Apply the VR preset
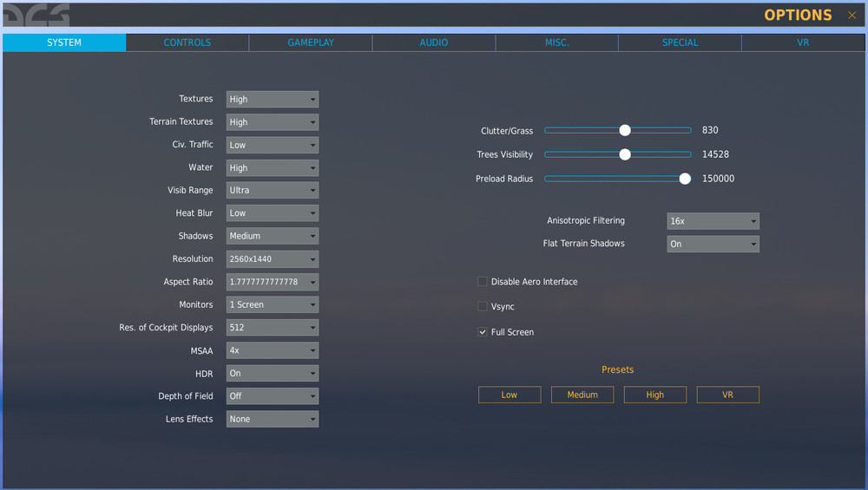Image resolution: width=868 pixels, height=490 pixels. (727, 395)
